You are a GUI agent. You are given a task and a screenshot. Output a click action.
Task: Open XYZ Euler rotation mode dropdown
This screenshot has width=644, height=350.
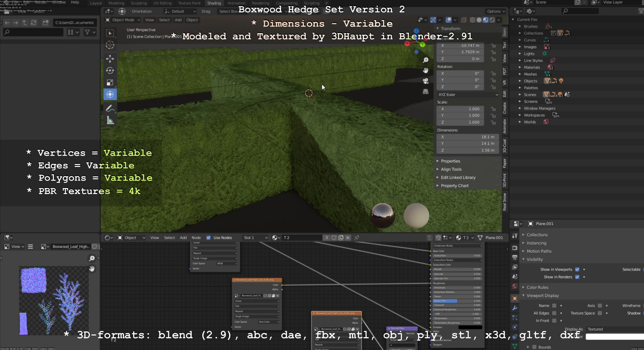(x=468, y=95)
